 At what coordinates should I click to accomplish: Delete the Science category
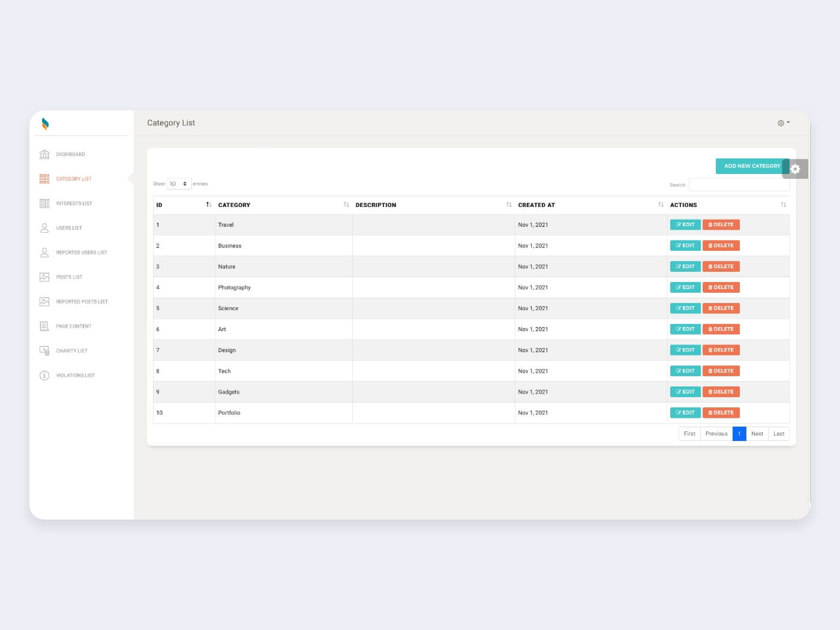point(721,308)
